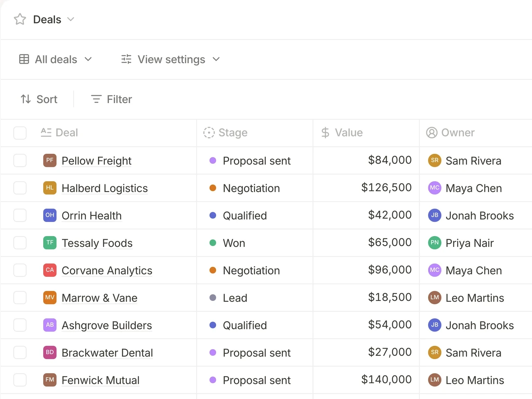
Task: Click the PF avatar icon for Pellow Freight
Action: [50, 160]
